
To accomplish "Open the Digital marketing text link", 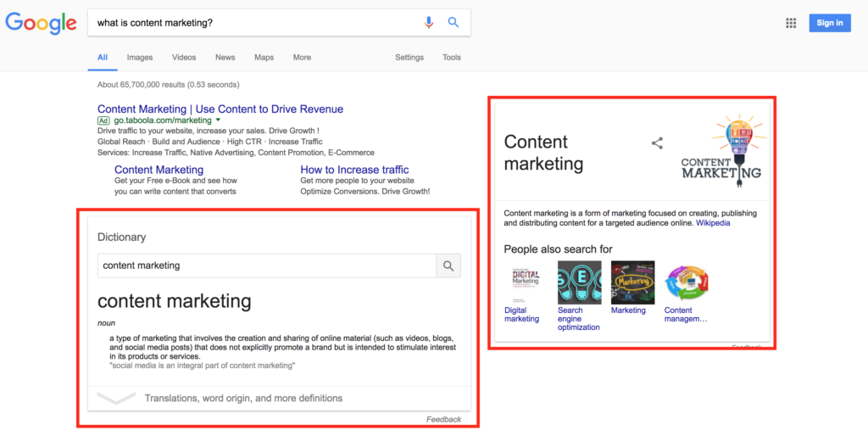I will pos(521,314).
